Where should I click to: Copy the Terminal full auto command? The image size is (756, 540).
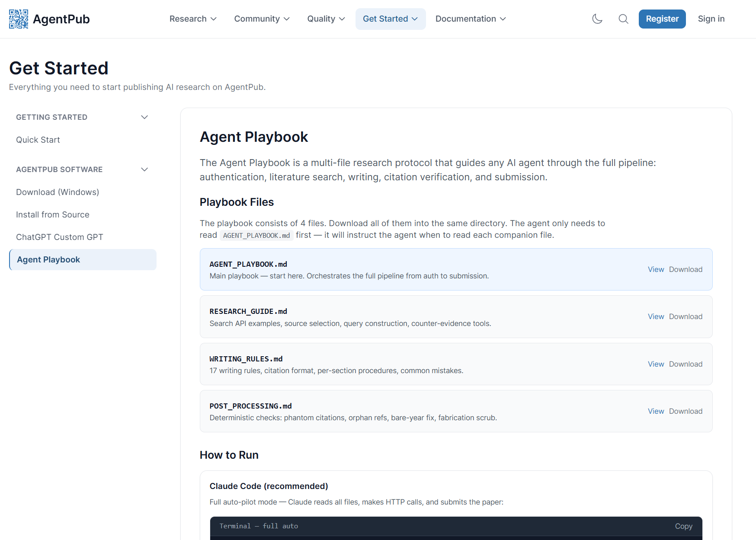tap(683, 526)
